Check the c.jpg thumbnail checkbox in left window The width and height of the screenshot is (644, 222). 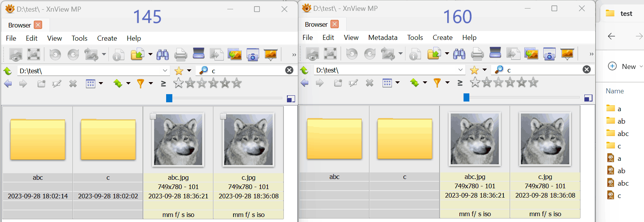(x=223, y=116)
